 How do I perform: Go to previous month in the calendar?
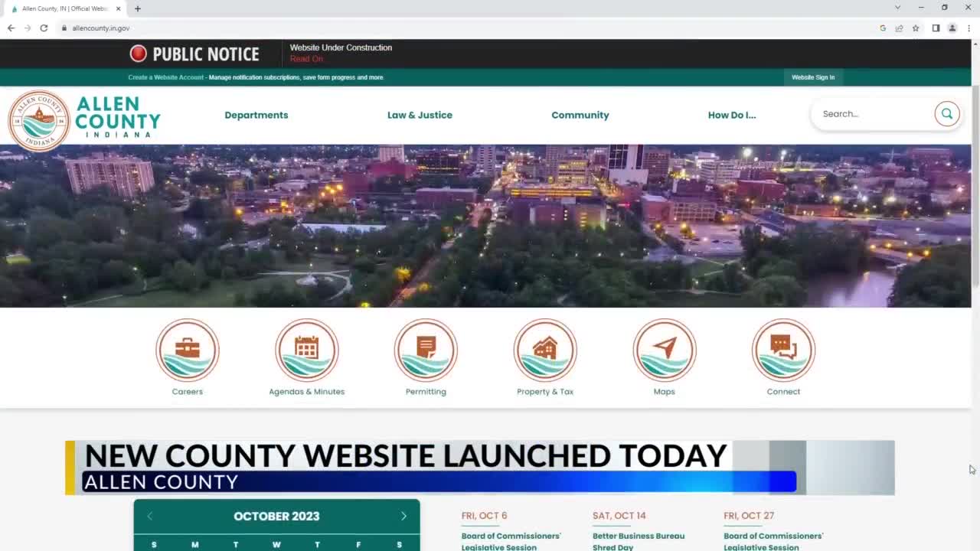tap(150, 516)
